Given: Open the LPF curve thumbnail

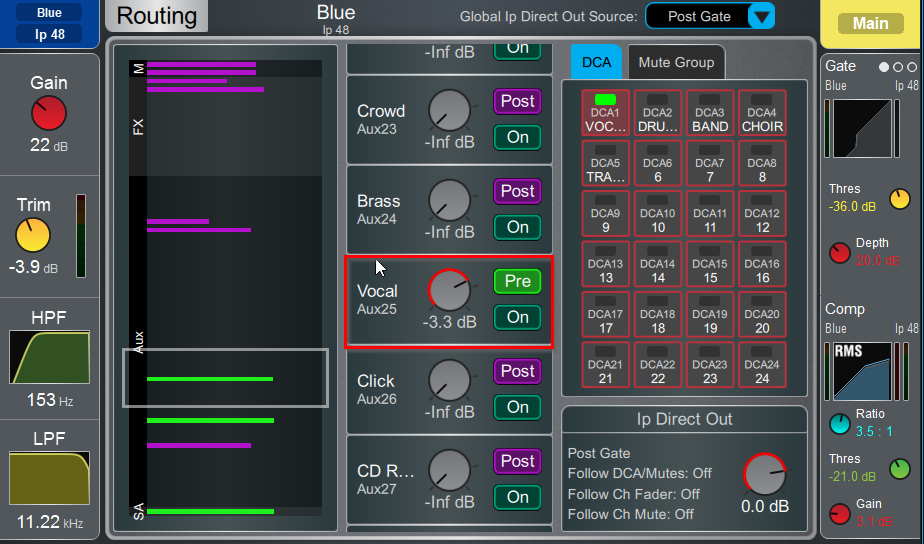Looking at the screenshot, I should pos(50,478).
